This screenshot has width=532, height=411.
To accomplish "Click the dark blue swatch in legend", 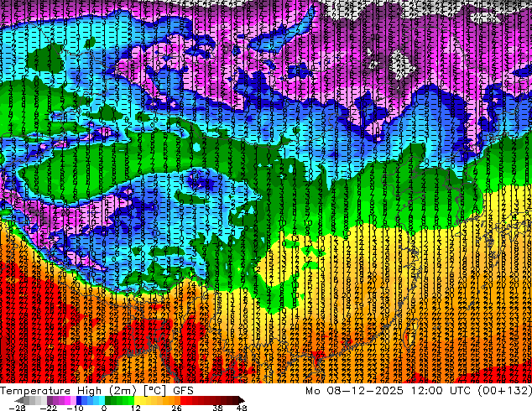I will (x=79, y=400).
